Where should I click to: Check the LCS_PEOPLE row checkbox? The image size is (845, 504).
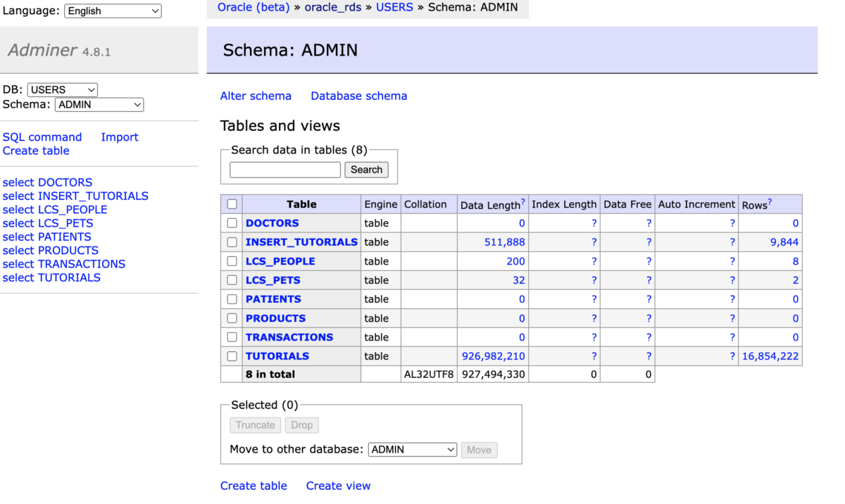point(232,260)
